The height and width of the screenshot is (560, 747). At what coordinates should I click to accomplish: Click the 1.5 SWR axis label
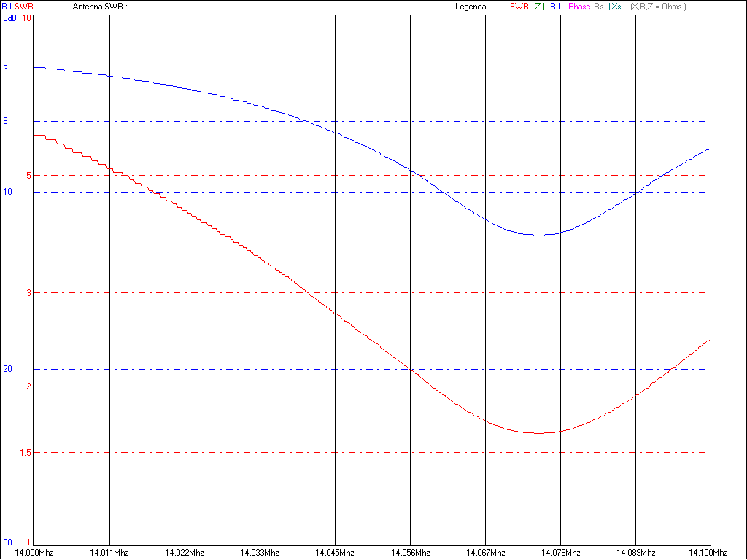26,453
